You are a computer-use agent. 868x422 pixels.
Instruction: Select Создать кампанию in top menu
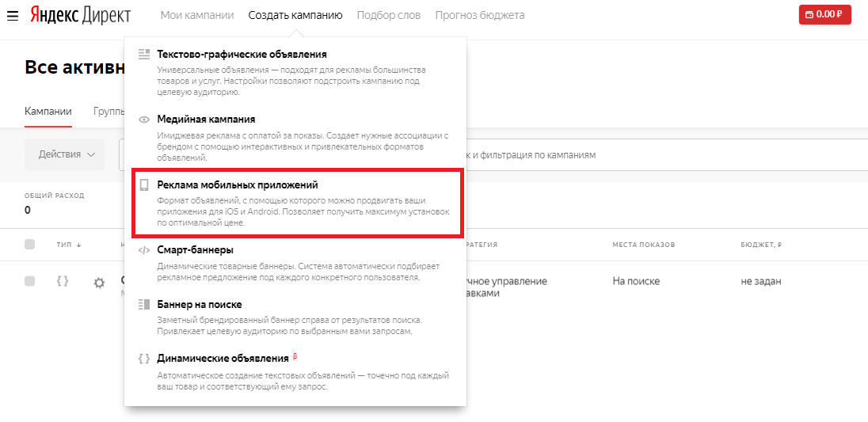(295, 15)
